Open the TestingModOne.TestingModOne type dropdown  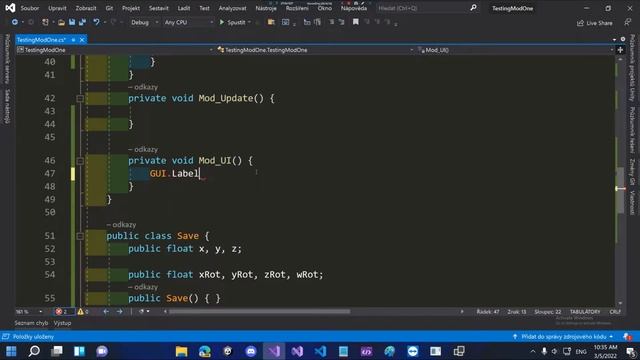315,50
